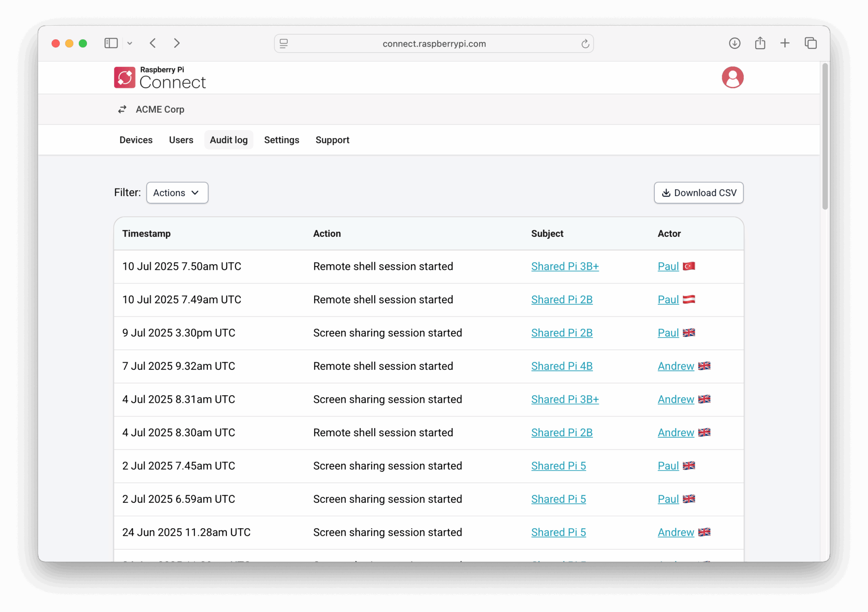Click the organization switch arrows icon
Screen dimensions: 868x612
[122, 109]
